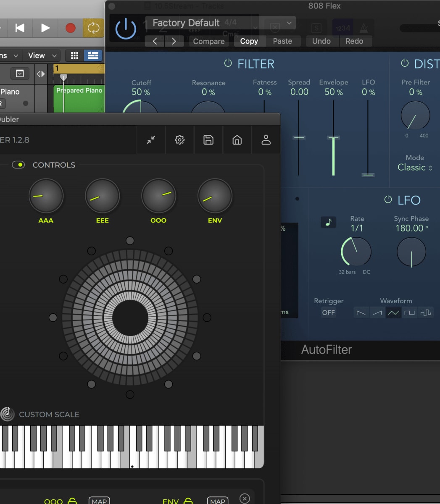The image size is (440, 504).
Task: Save preset with the floppy disk icon
Action: (x=208, y=140)
